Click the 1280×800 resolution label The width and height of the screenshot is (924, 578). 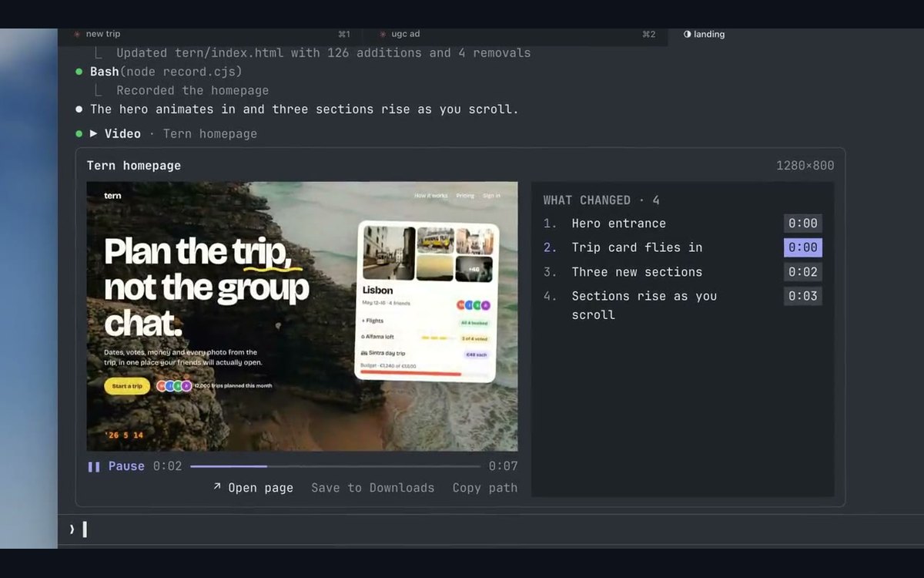[805, 166]
